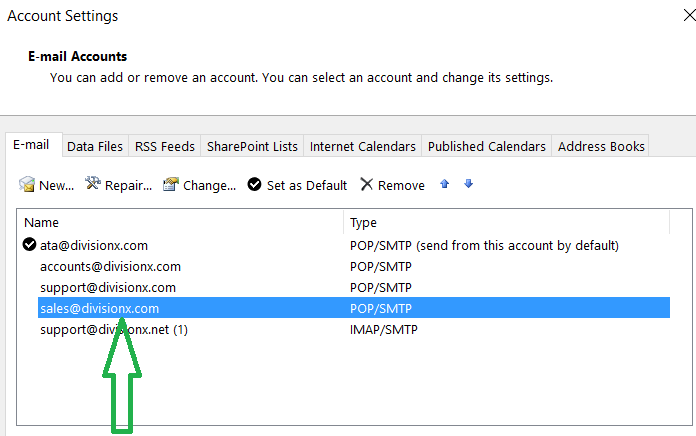Viewport: 696px width, 436px height.
Task: Sort accounts by the Name column header
Action: click(180, 222)
